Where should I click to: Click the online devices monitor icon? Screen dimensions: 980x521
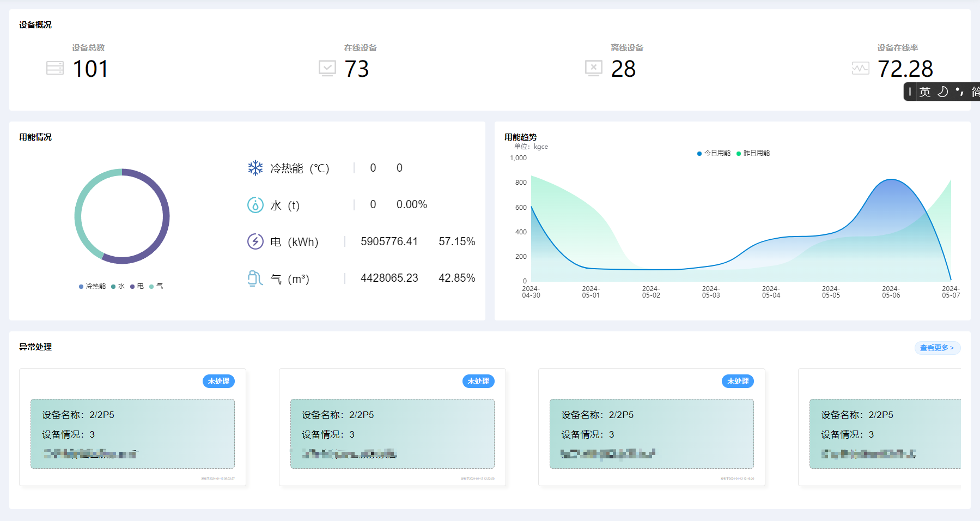point(327,68)
